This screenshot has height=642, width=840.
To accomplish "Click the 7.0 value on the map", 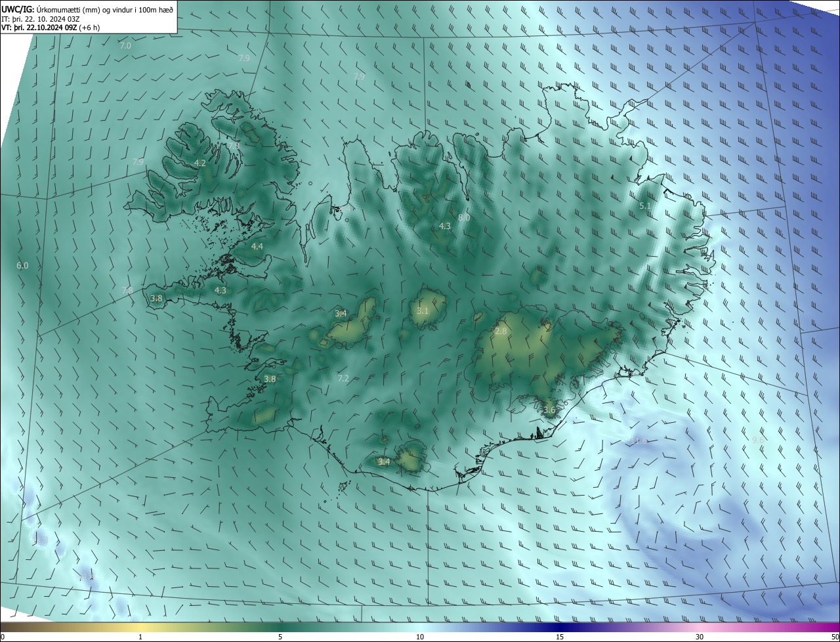I will tap(125, 46).
